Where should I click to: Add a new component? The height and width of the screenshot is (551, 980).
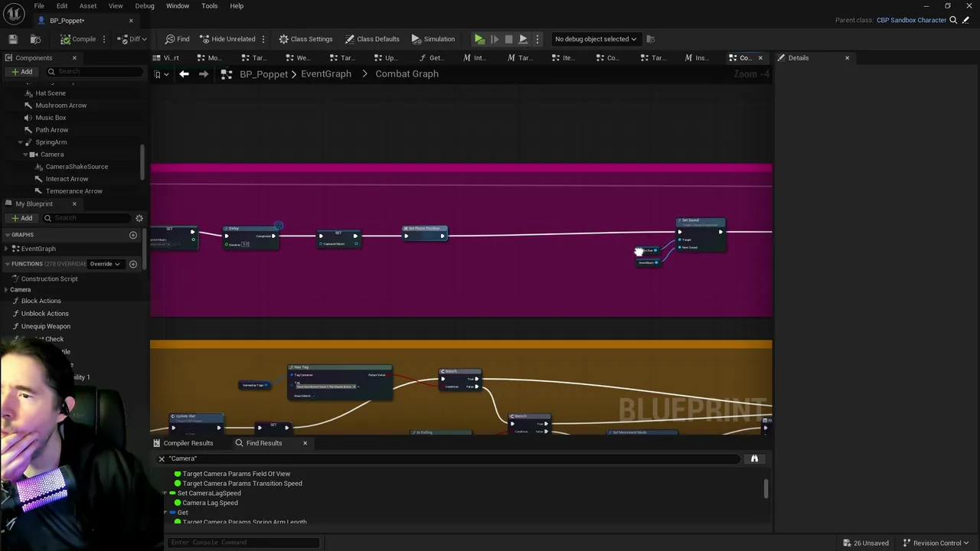(x=21, y=72)
